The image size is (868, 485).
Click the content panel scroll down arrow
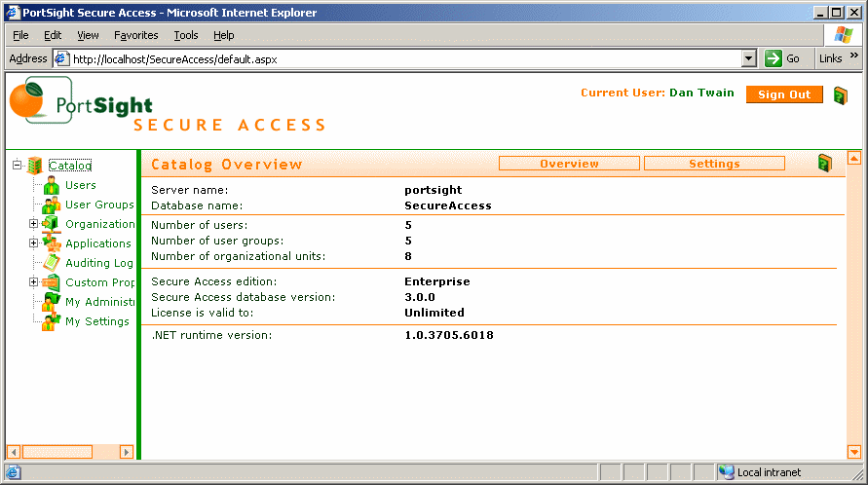click(x=854, y=452)
